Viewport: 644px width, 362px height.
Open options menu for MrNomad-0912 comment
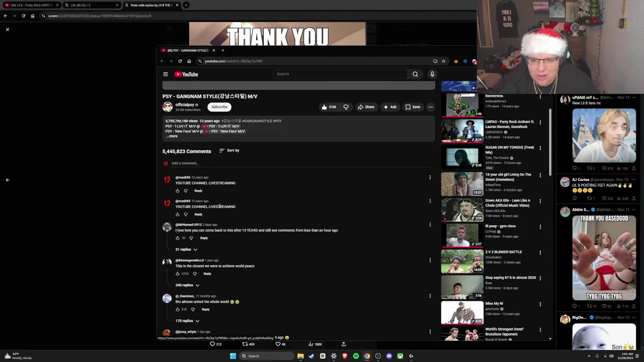coord(430,225)
